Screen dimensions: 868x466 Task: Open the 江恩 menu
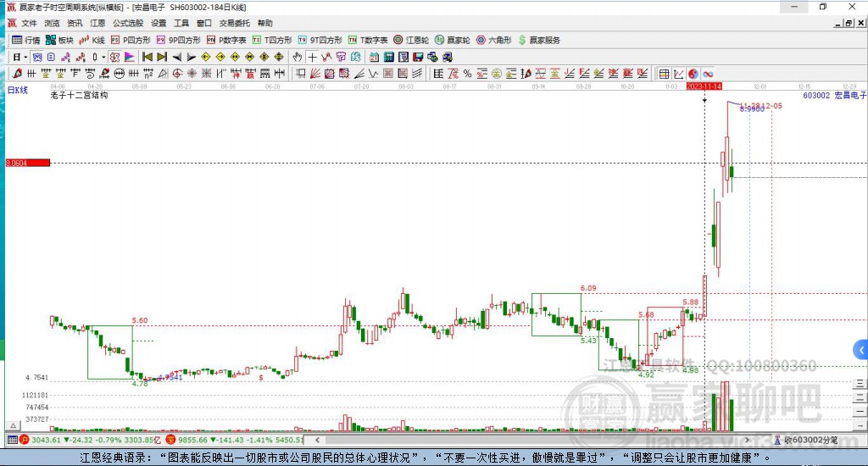tap(97, 23)
